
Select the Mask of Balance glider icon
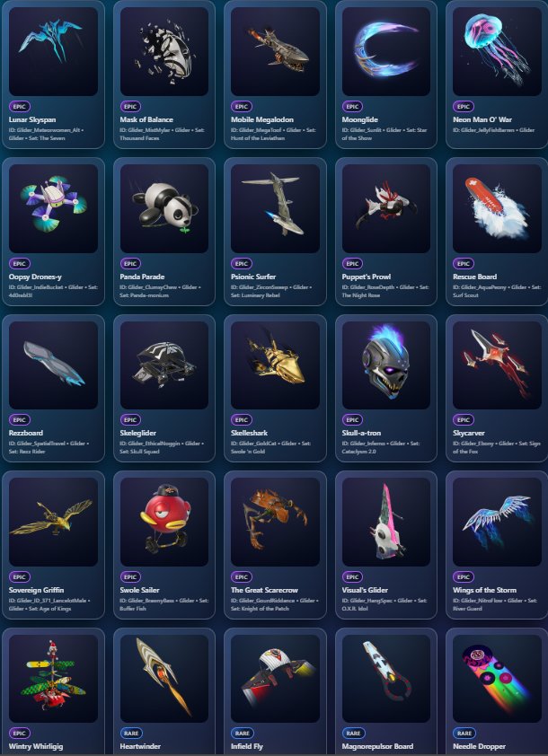164,51
